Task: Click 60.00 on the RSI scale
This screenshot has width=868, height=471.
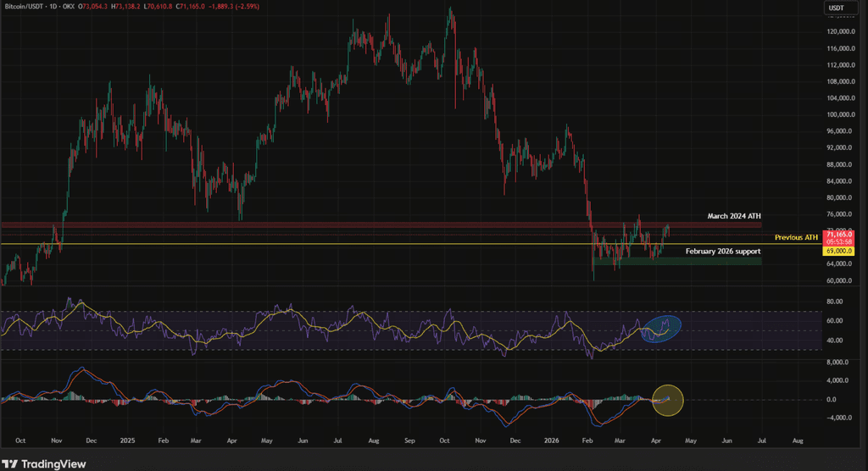Action: pos(835,321)
